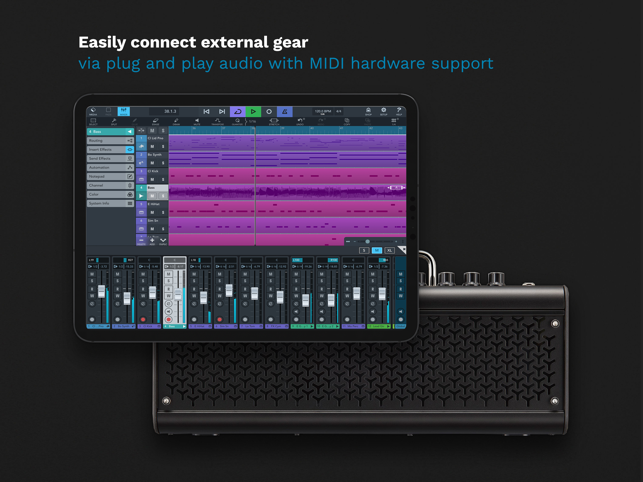Select the S mixer size tab
This screenshot has width=643, height=482.
click(364, 250)
